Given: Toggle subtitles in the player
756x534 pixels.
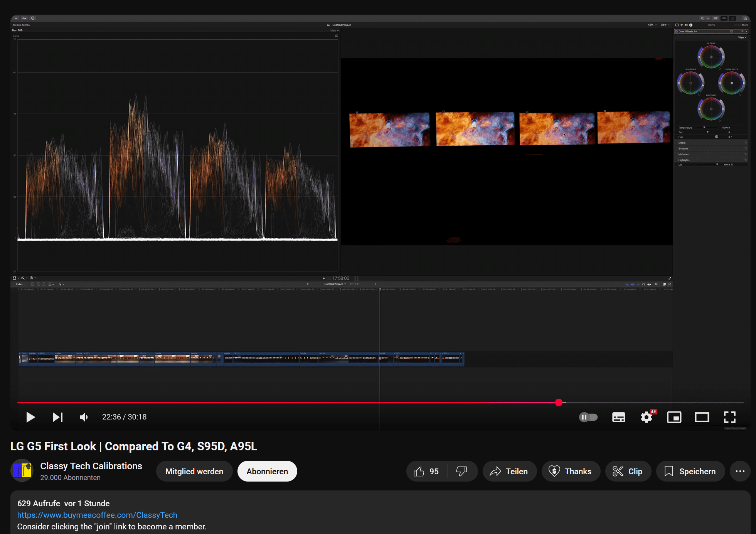Looking at the screenshot, I should 618,417.
